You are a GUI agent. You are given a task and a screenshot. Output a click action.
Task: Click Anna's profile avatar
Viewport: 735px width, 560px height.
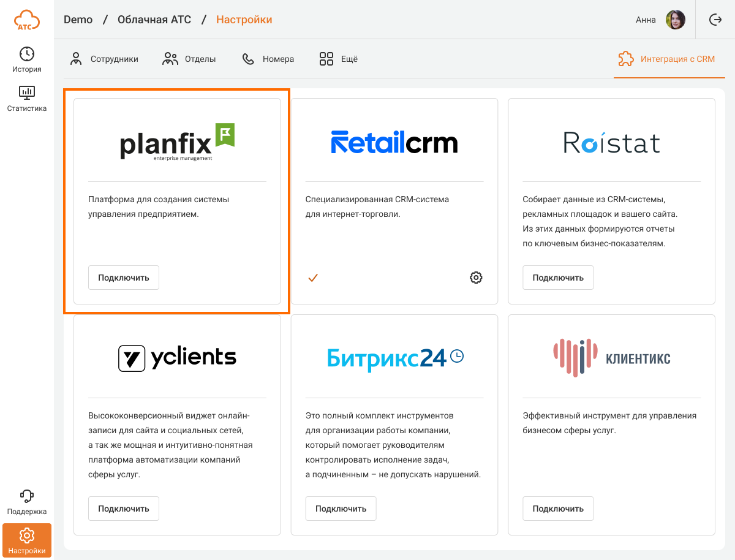675,20
